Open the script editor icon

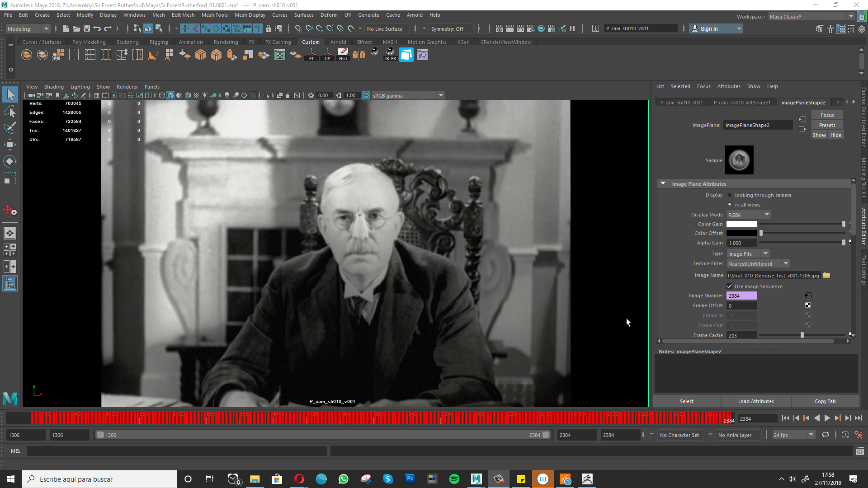tap(860, 451)
